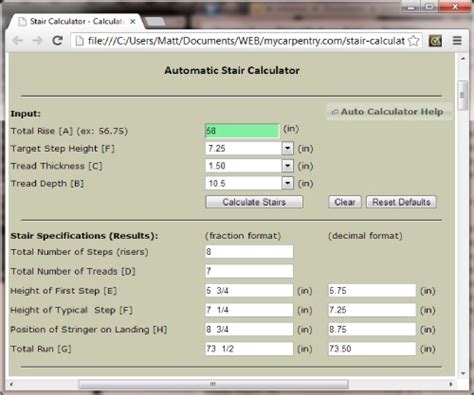This screenshot has height=395, width=474.
Task: Close the Stair Calculator tab
Action: pyautogui.click(x=133, y=22)
